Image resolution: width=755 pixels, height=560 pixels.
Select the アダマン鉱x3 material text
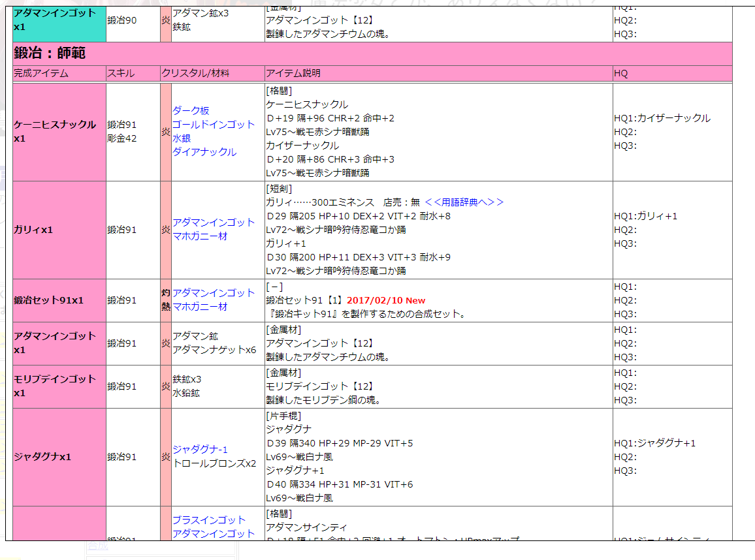201,13
